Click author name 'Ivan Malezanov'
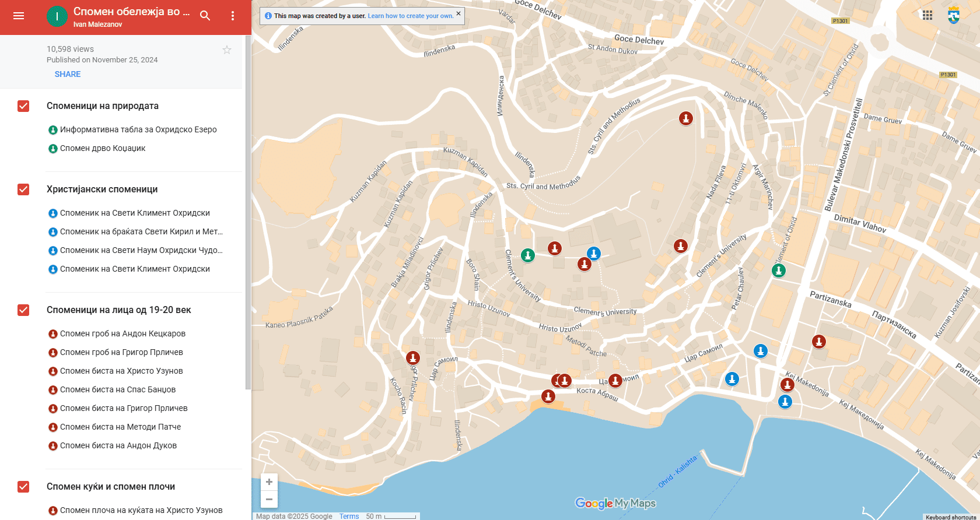 tap(98, 24)
